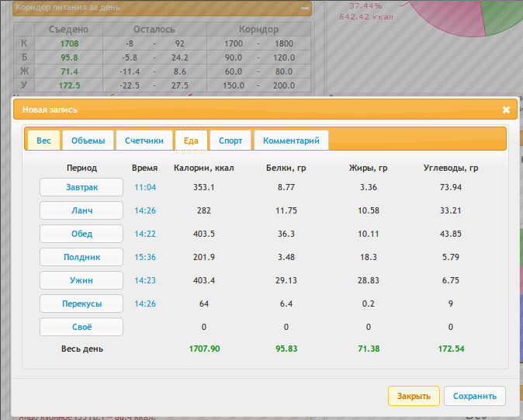Click the Полдник fats value 18.3
The width and height of the screenshot is (523, 420).
pos(369,257)
